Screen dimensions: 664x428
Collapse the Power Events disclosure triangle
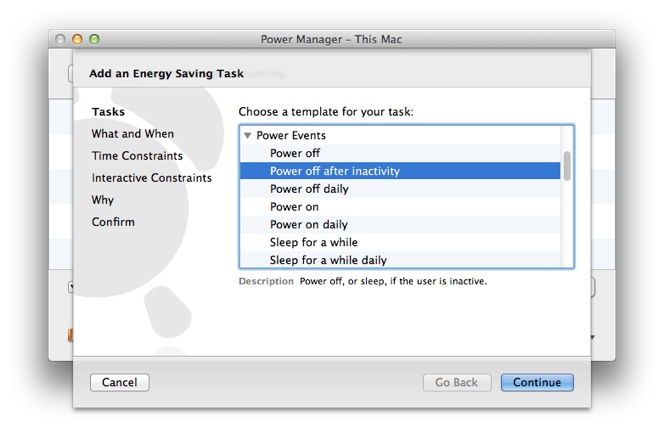point(248,135)
